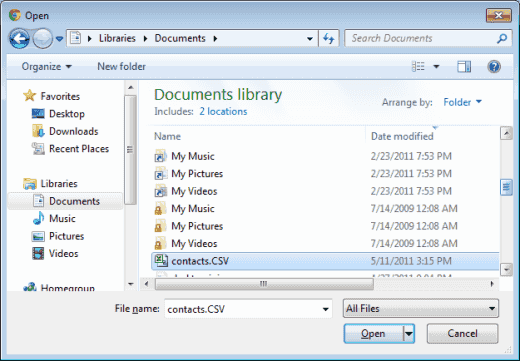Click the Videos film icon

[x=38, y=253]
